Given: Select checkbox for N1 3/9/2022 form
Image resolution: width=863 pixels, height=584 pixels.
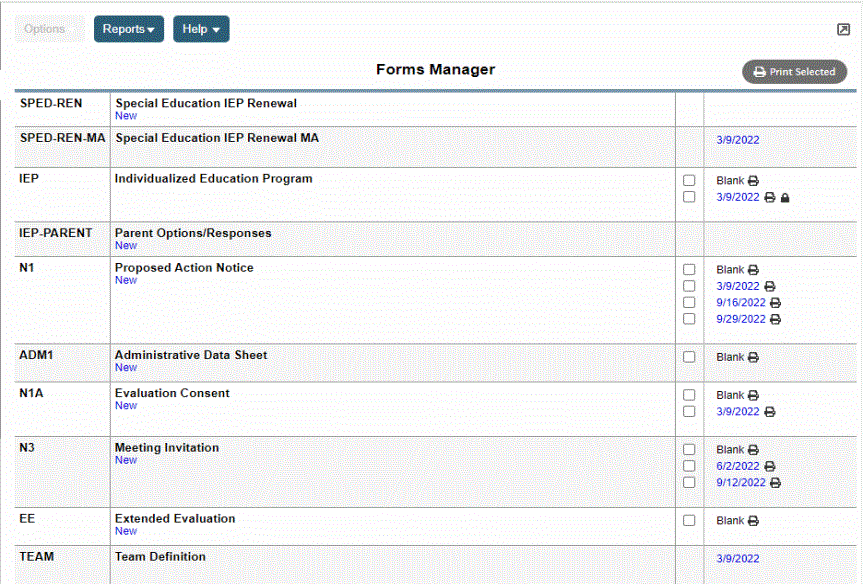Looking at the screenshot, I should 689,286.
